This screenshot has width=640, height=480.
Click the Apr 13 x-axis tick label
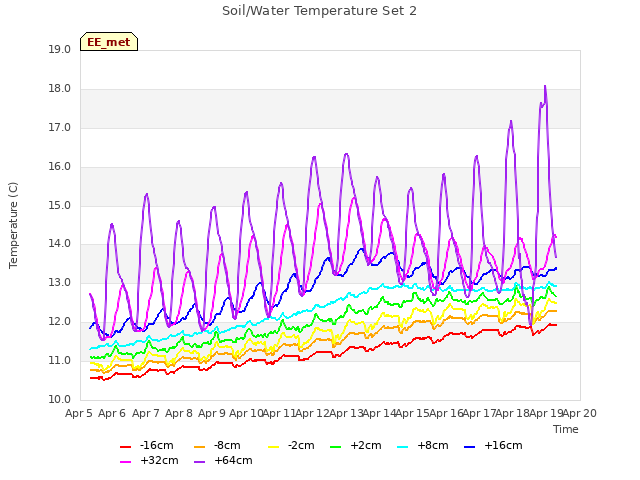[x=346, y=413]
